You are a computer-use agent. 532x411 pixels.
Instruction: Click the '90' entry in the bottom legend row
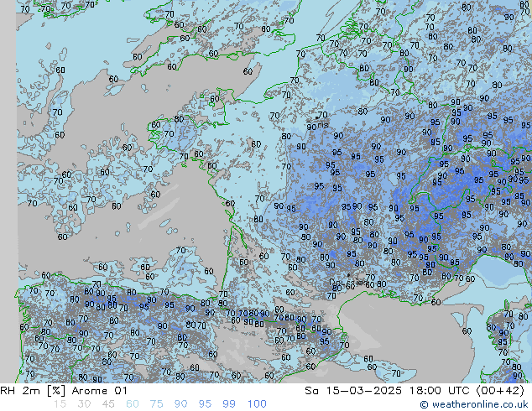point(180,404)
